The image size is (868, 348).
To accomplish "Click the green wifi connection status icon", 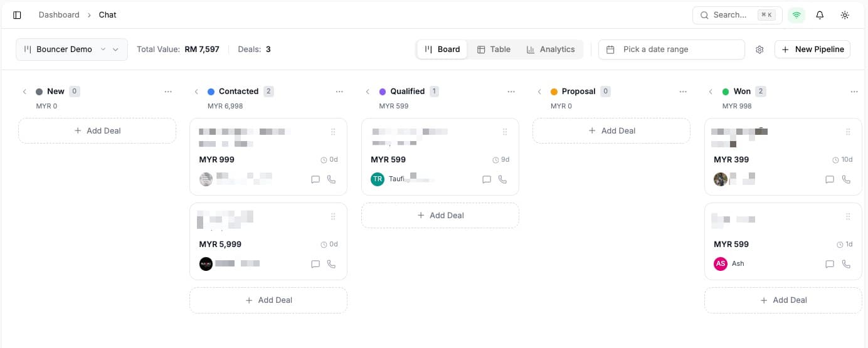I will (x=797, y=15).
